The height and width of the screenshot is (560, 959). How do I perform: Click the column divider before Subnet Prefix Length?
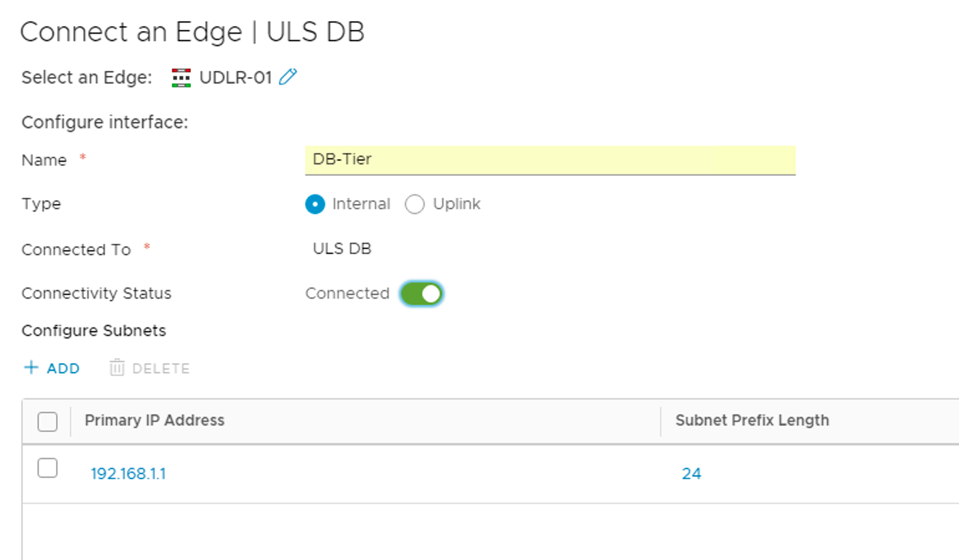[661, 421]
